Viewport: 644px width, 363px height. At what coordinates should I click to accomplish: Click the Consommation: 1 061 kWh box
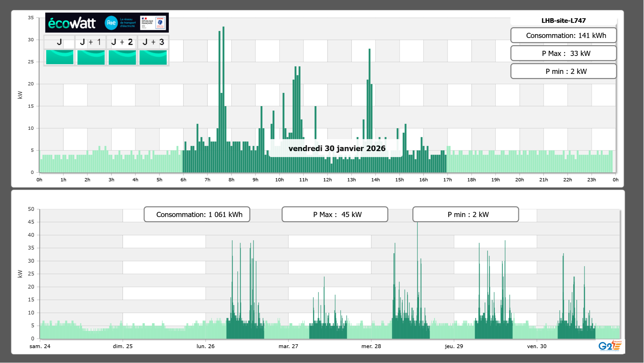pos(197,214)
